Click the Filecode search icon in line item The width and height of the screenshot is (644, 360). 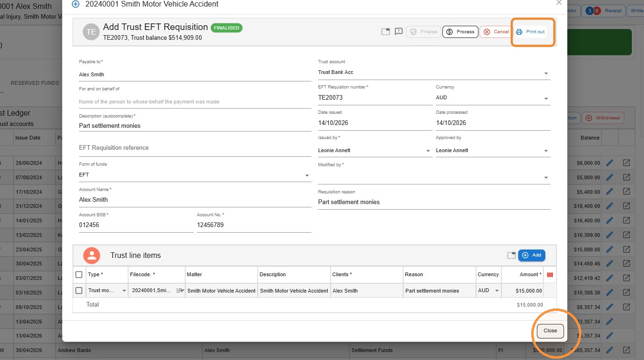180,291
